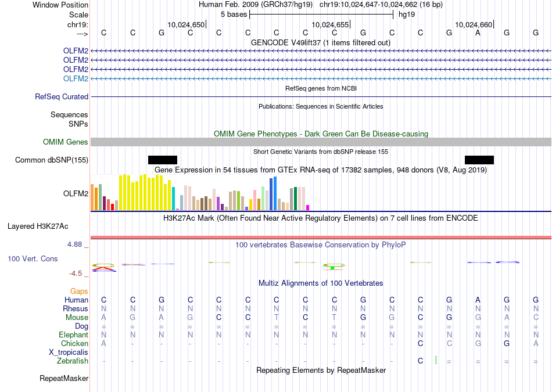Click the Scale label
The width and height of the screenshot is (552, 392).
coord(78,15)
